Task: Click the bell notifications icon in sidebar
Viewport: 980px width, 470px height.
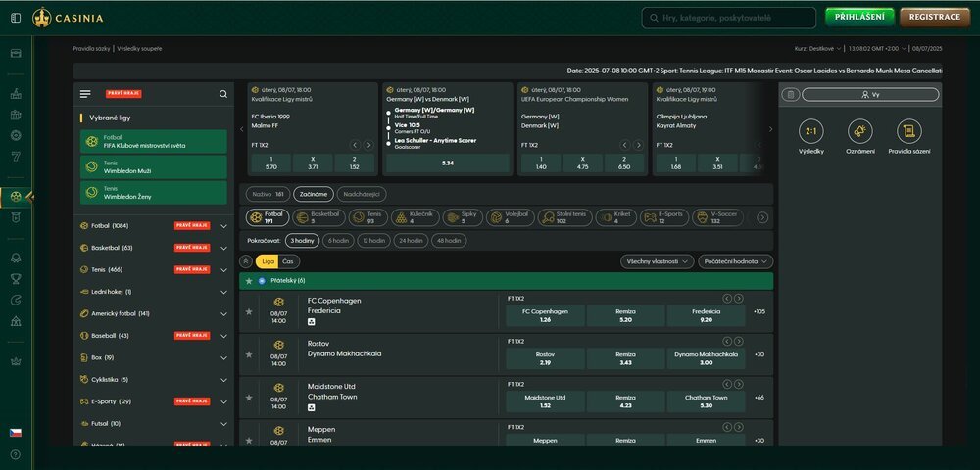Action: click(17, 258)
